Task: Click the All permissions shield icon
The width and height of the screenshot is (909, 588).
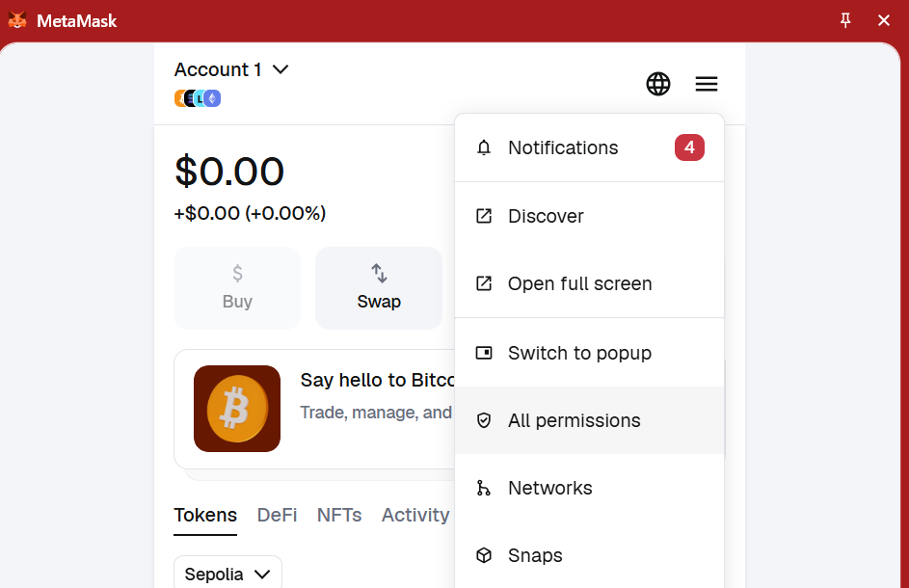Action: [484, 420]
